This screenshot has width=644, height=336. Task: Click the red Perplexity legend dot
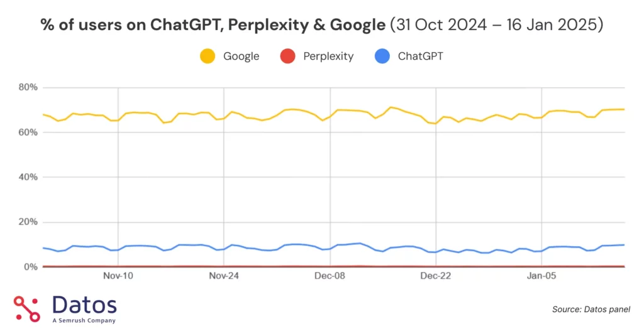(287, 57)
